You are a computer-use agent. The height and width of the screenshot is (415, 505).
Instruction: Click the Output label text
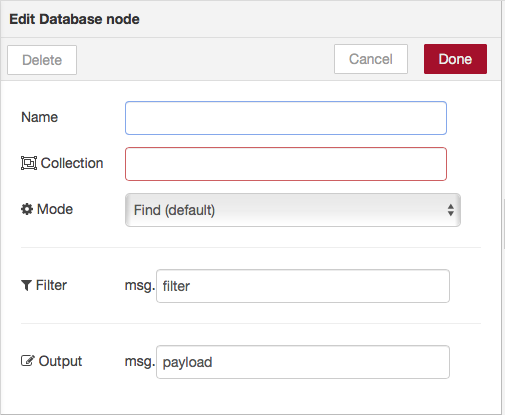tap(60, 361)
